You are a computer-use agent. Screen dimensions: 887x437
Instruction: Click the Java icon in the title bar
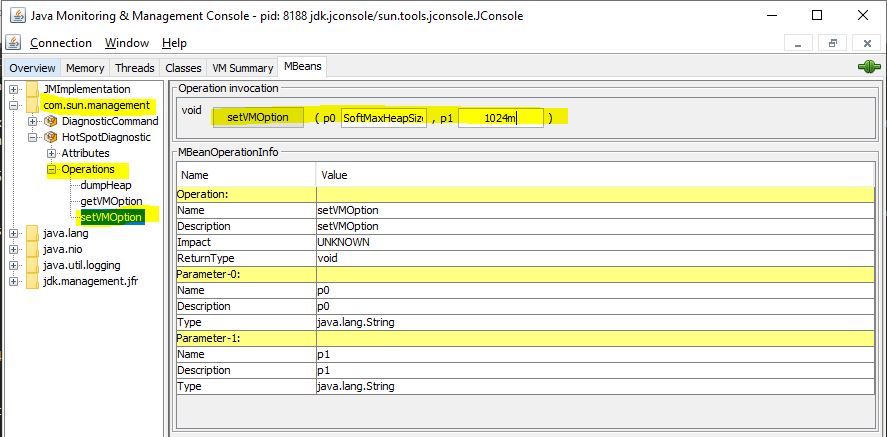point(16,15)
